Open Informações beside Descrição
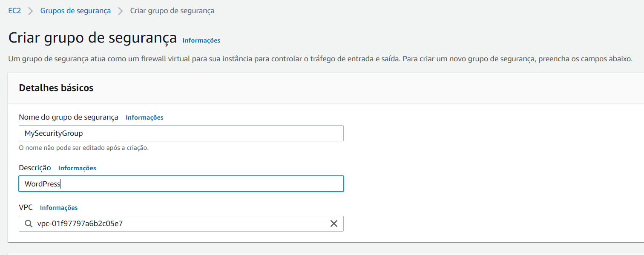644x255 pixels. 77,168
